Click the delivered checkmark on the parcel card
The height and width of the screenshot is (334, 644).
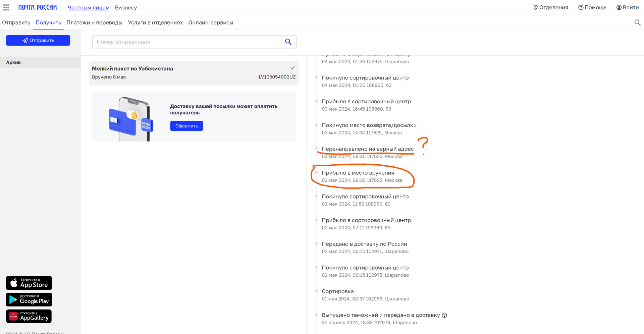coord(292,68)
